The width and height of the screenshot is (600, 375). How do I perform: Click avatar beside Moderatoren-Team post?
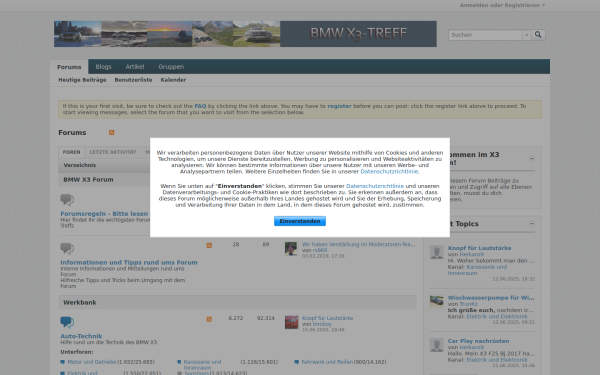291,249
